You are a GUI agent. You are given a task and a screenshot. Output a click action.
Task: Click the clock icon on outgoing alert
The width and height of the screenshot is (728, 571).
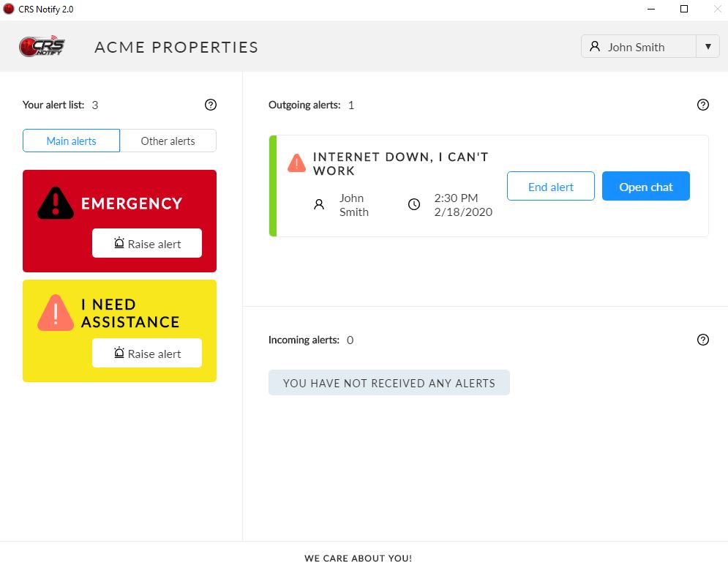(414, 204)
